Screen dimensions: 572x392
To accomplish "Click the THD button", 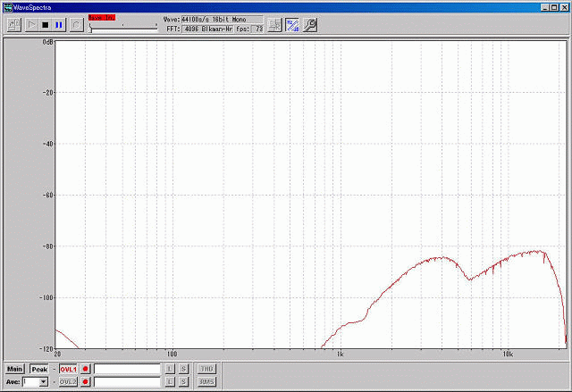I will pos(206,369).
